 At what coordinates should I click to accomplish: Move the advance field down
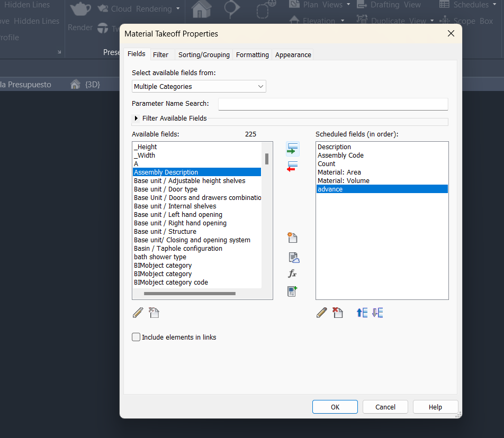click(377, 312)
